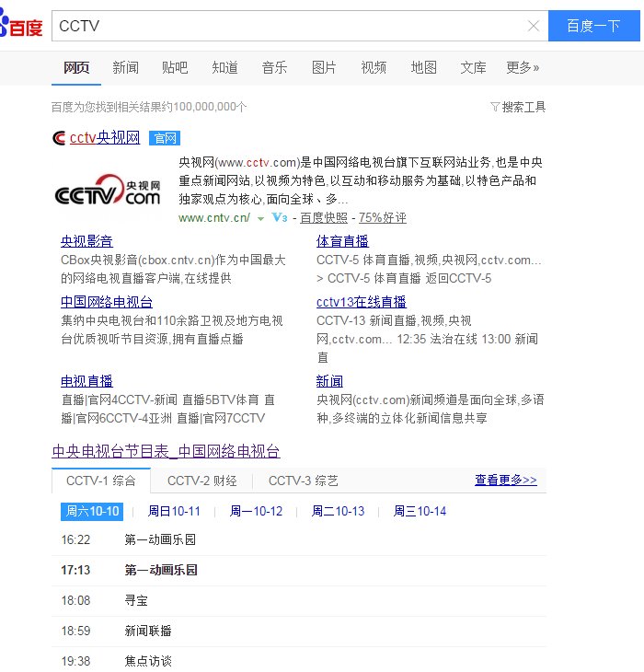Open the 中国网络电视台 sublink
The image size is (644, 672).
point(107,302)
